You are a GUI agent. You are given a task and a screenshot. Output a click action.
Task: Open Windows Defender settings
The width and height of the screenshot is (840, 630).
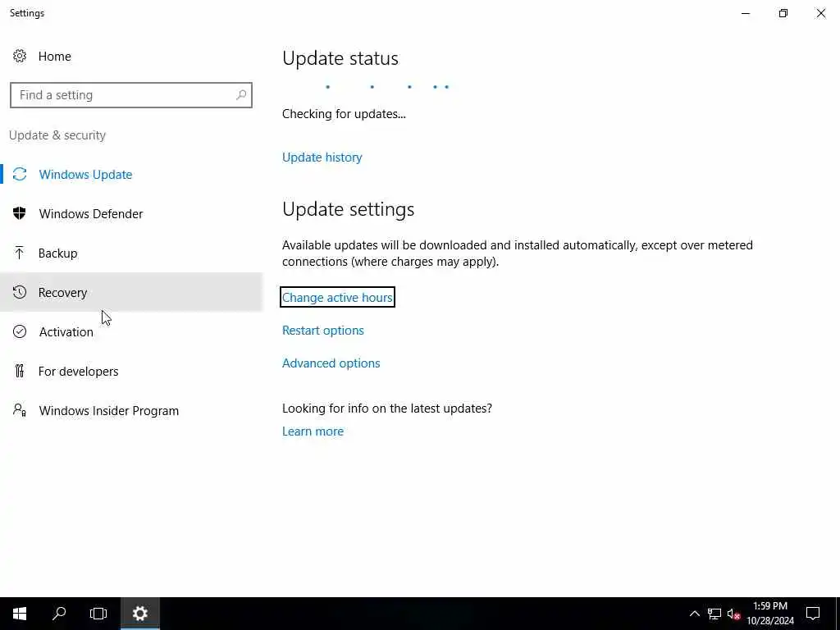131,213
